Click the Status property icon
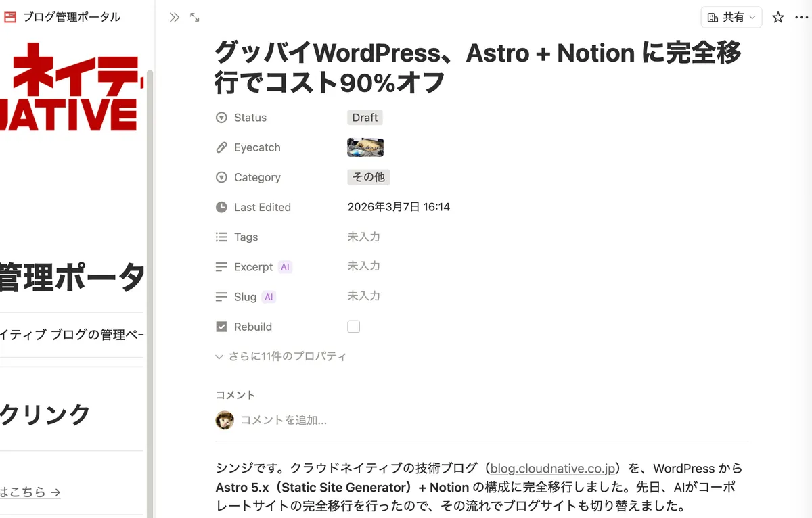This screenshot has height=518, width=812. coord(221,118)
